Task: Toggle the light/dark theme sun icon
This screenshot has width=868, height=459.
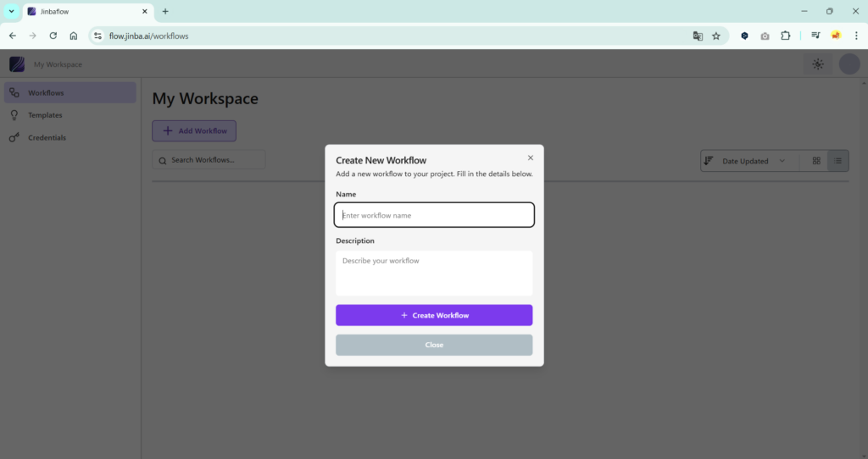Action: click(x=818, y=64)
